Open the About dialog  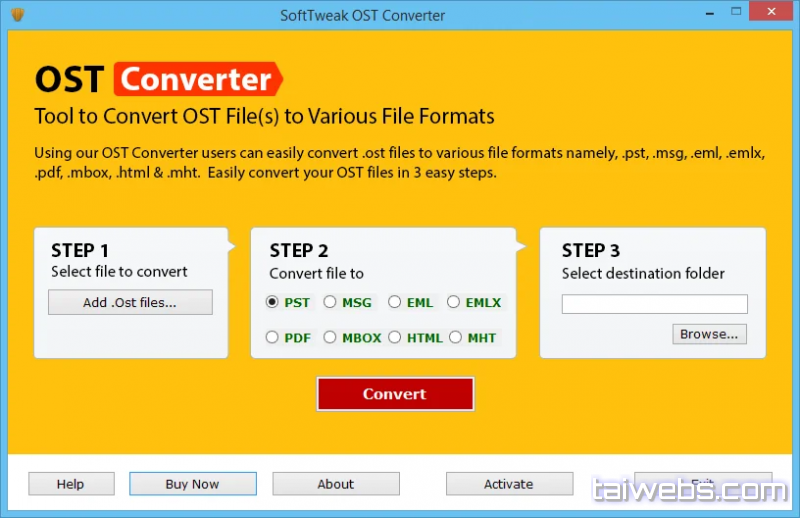[336, 484]
